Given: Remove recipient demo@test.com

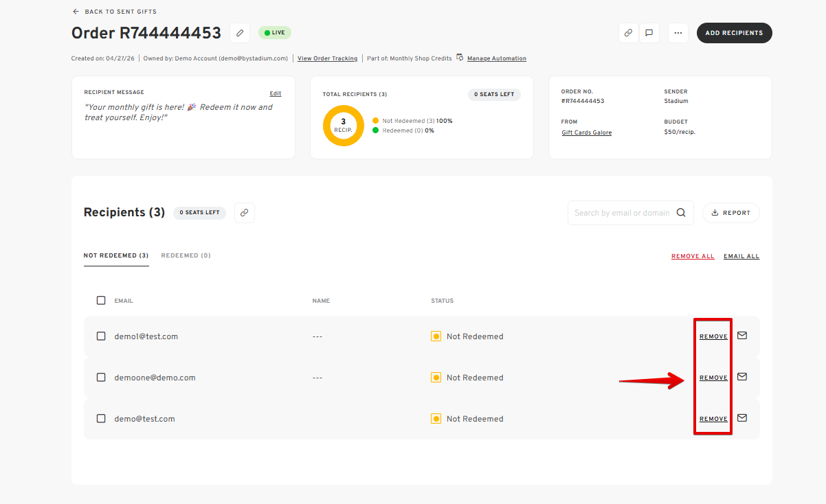Looking at the screenshot, I should pos(713,419).
